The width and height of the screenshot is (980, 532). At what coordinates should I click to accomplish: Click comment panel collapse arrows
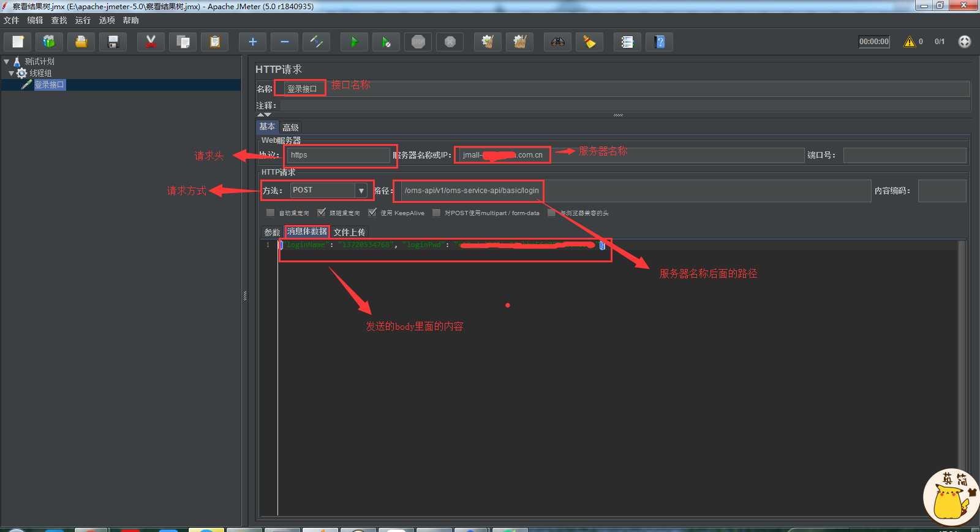point(264,115)
